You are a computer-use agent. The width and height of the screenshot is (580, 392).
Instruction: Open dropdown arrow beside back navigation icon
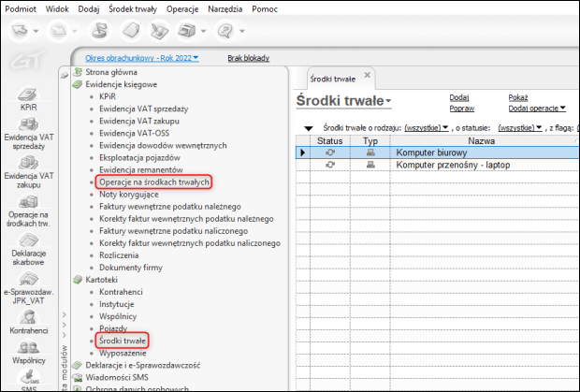coord(36,32)
